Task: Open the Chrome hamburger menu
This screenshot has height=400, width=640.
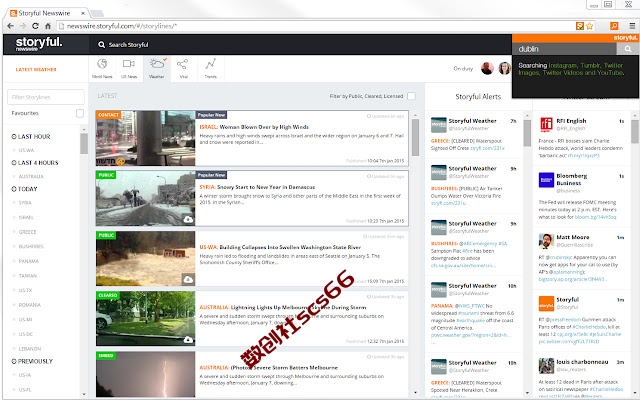Action: tap(632, 26)
